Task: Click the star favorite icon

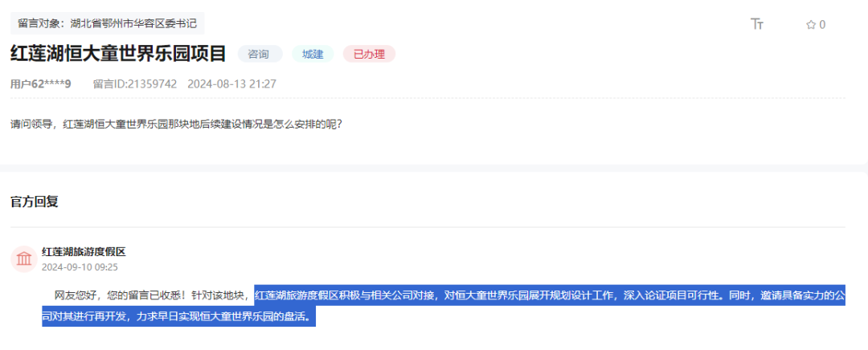Action: [811, 24]
